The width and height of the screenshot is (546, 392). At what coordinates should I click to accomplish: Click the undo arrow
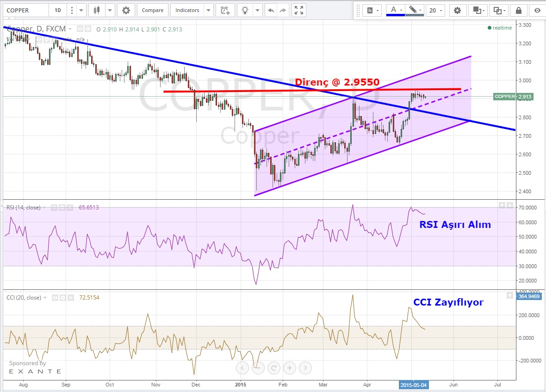pyautogui.click(x=271, y=10)
